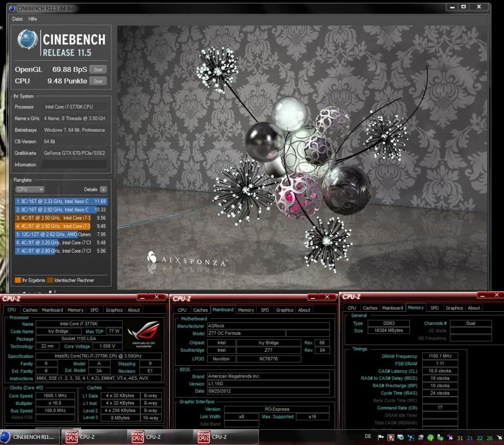Screen dimensions: 504x445
Task: Click the yellow 31 temperature tray icon
Action: coord(460,438)
